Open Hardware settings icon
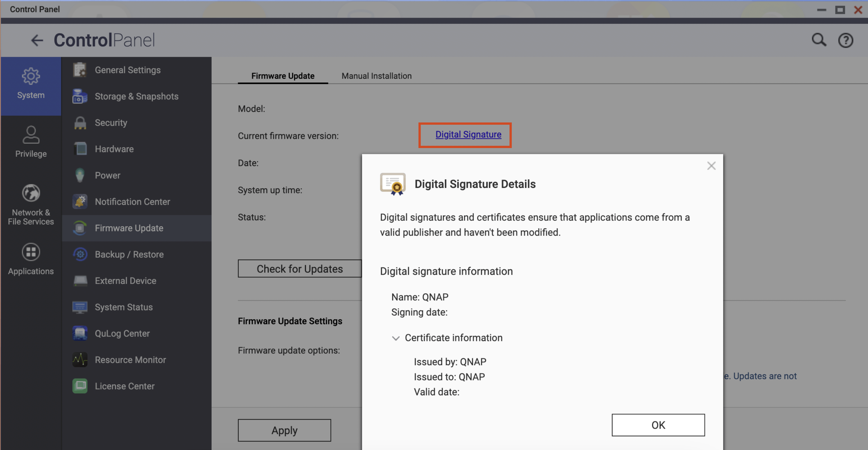 point(79,149)
